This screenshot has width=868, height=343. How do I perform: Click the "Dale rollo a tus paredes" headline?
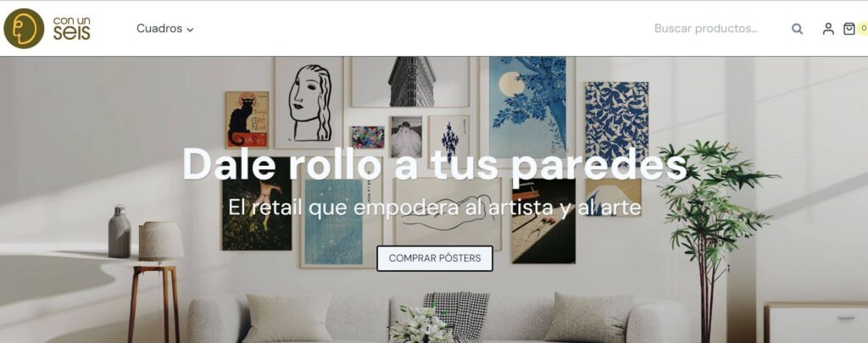(x=435, y=163)
